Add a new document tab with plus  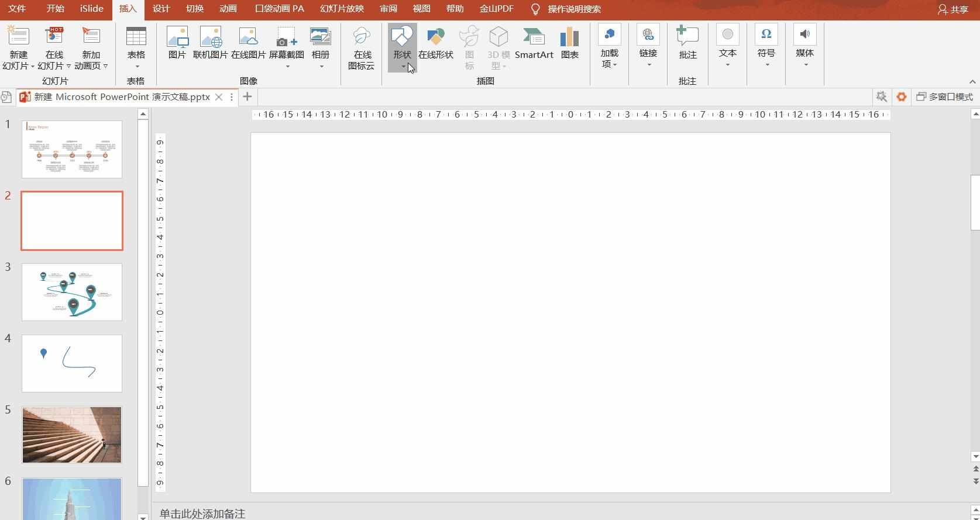pyautogui.click(x=247, y=97)
